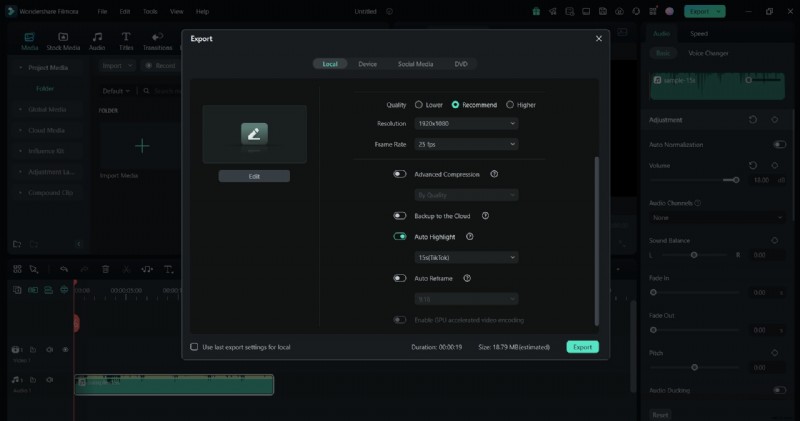
Task: Click the Backup to the Cloud help icon
Action: (485, 215)
